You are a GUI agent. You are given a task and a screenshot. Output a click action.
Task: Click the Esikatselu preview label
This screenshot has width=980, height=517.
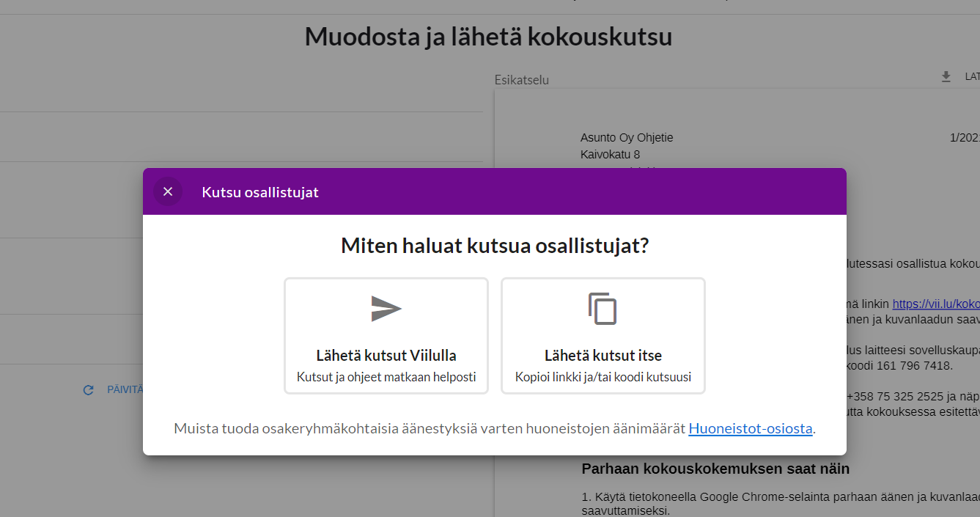pos(521,80)
